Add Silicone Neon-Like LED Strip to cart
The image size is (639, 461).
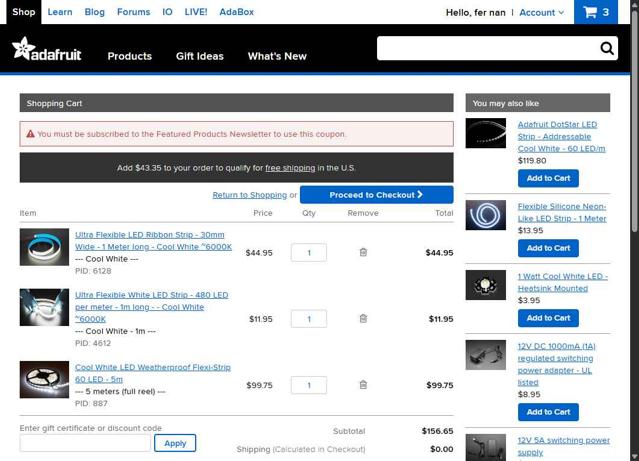pyautogui.click(x=548, y=248)
